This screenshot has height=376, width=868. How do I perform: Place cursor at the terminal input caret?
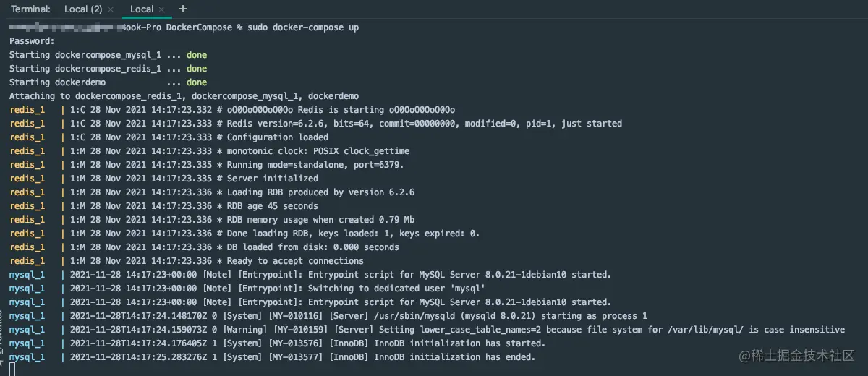(13, 369)
